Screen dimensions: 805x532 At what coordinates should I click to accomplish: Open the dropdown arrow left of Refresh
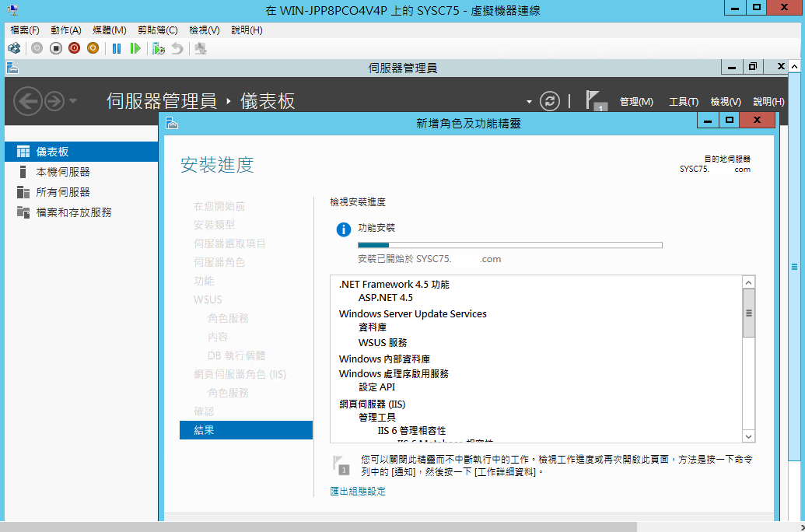pos(529,102)
